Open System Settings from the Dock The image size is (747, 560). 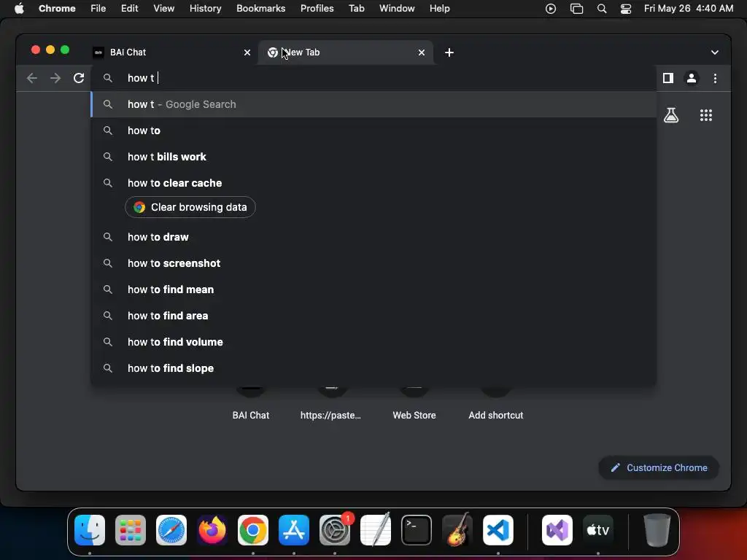click(x=335, y=530)
